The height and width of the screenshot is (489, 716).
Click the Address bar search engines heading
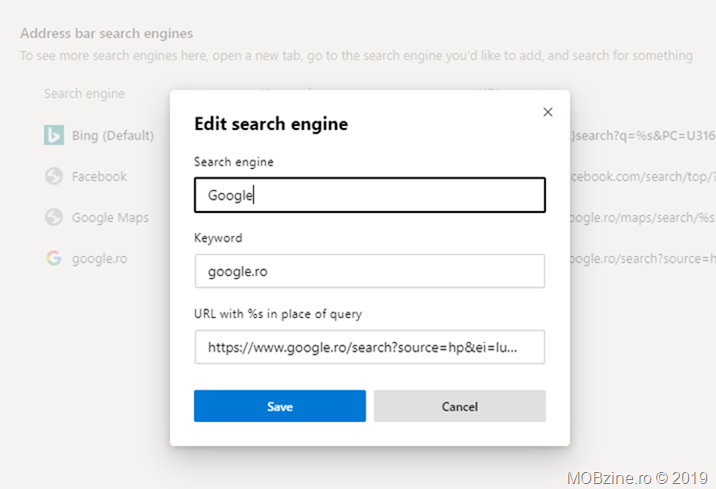(106, 33)
